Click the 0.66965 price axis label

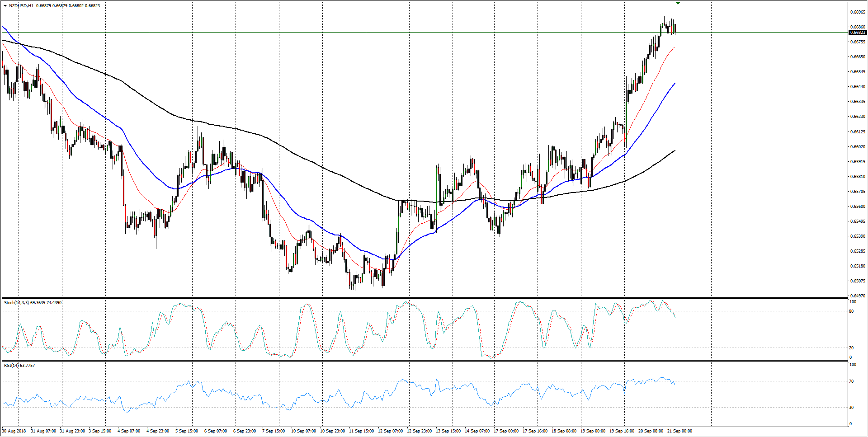858,12
